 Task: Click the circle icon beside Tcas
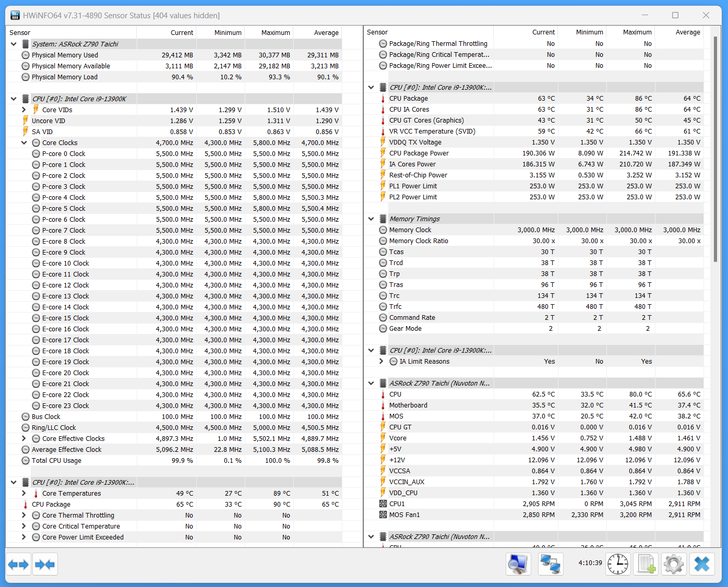(383, 252)
